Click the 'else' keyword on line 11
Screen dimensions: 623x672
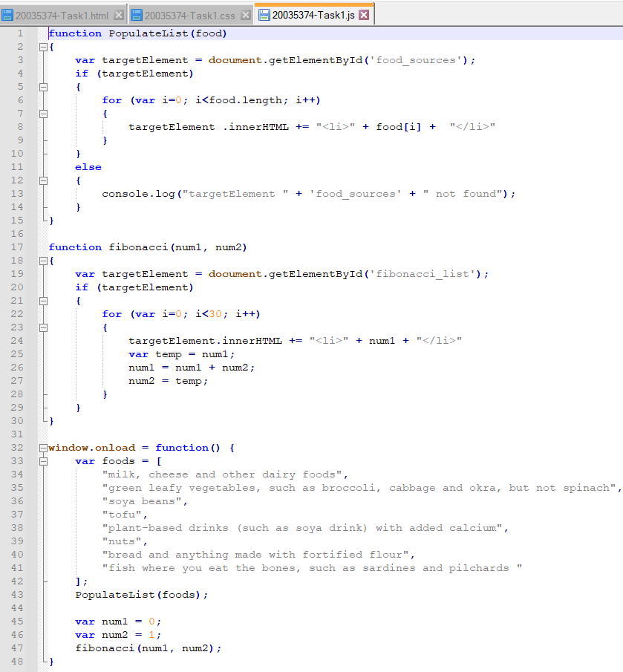tap(88, 167)
